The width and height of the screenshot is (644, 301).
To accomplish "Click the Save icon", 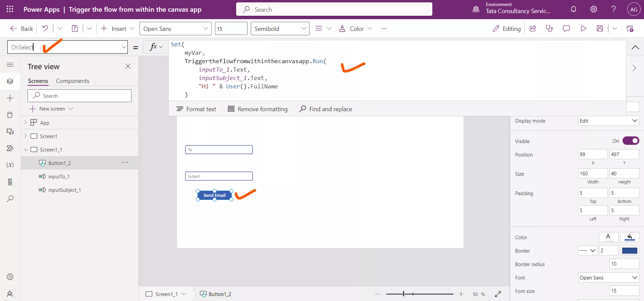I will pos(600,29).
